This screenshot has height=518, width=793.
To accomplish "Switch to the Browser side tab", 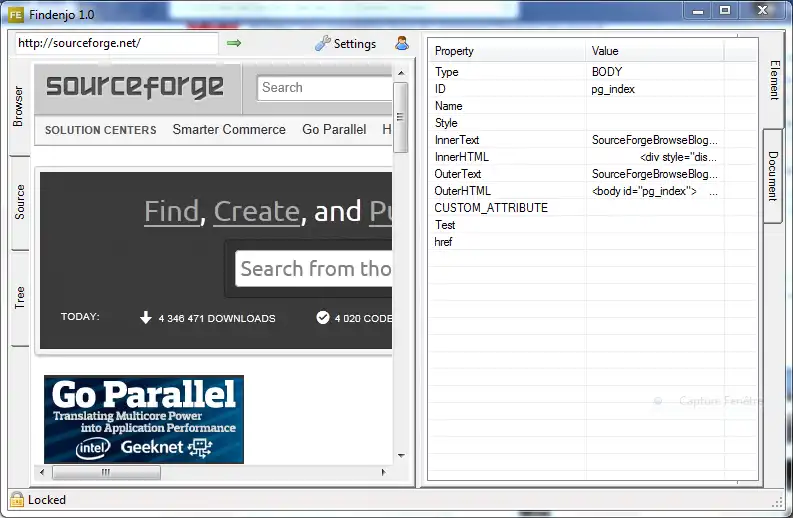I will [19, 106].
